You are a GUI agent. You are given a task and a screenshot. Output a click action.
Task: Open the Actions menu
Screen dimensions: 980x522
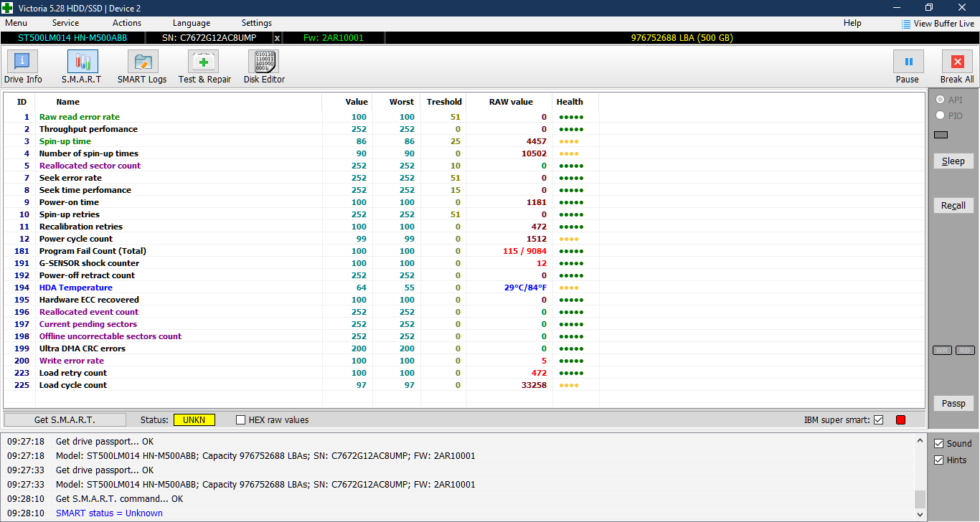coord(127,23)
